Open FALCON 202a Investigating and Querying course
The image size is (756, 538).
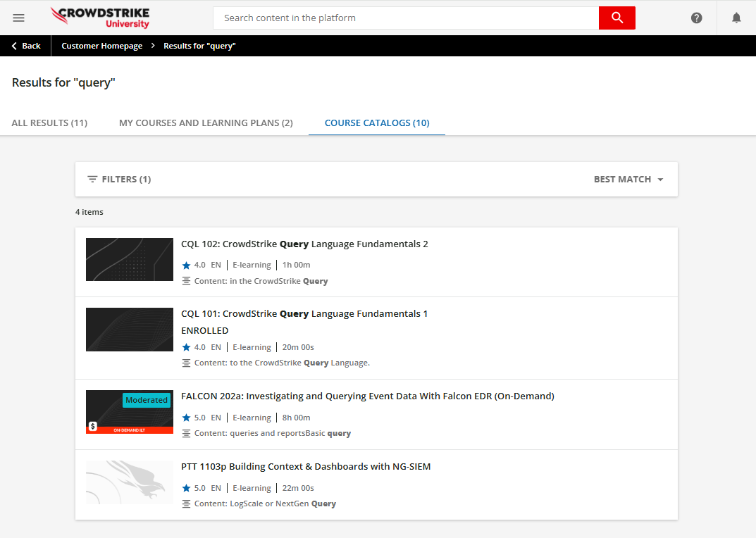(x=368, y=396)
